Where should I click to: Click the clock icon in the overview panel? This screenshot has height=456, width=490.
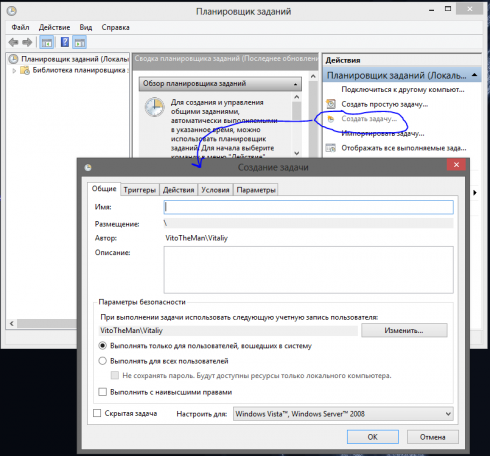coord(154,107)
